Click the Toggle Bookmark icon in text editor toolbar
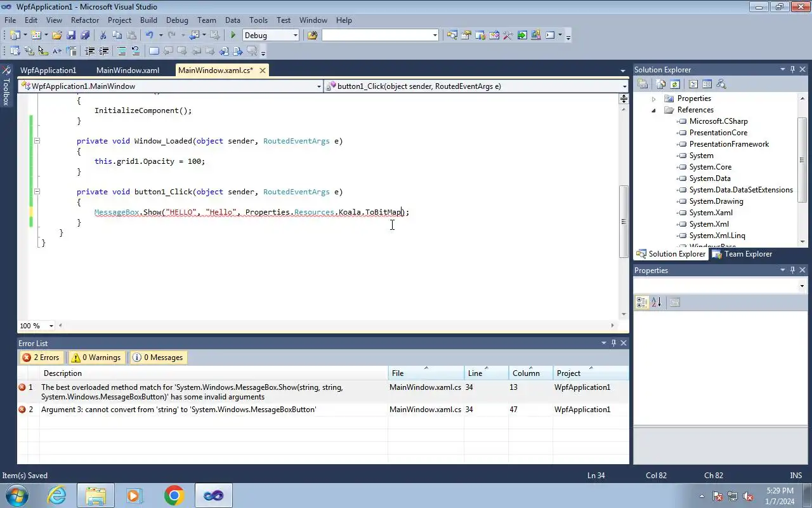The image size is (812, 508). point(154,51)
